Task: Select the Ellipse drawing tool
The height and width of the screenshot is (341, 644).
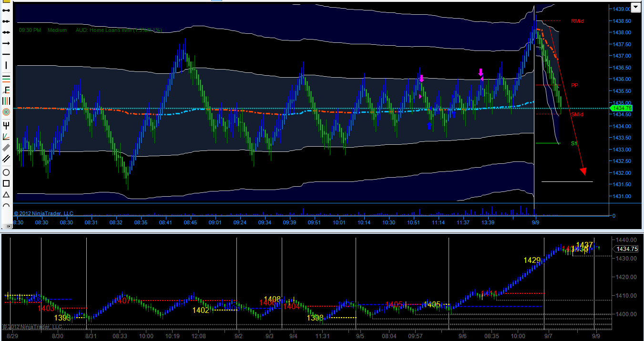Action: pyautogui.click(x=6, y=172)
